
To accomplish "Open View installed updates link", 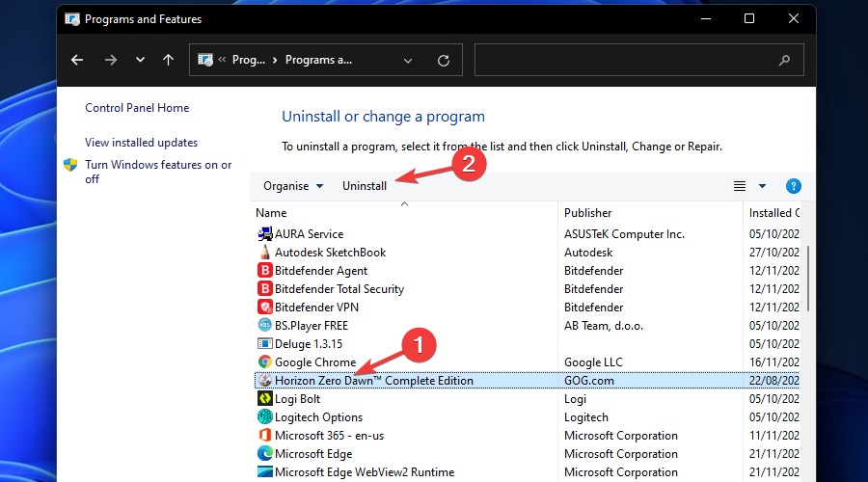I will [141, 143].
